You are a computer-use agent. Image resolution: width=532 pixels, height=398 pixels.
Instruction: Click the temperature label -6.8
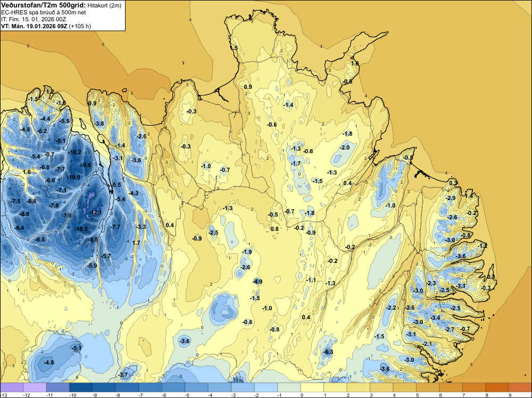pos(31,201)
